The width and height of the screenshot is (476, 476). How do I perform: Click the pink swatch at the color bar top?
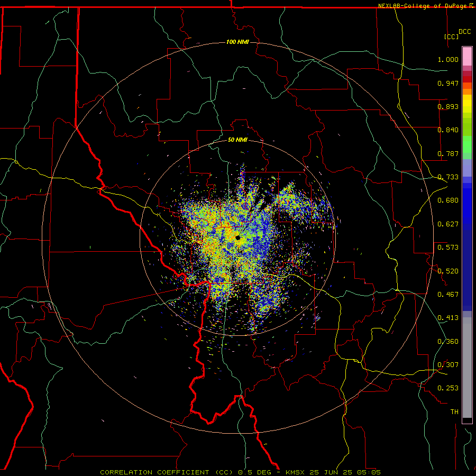tap(467, 57)
